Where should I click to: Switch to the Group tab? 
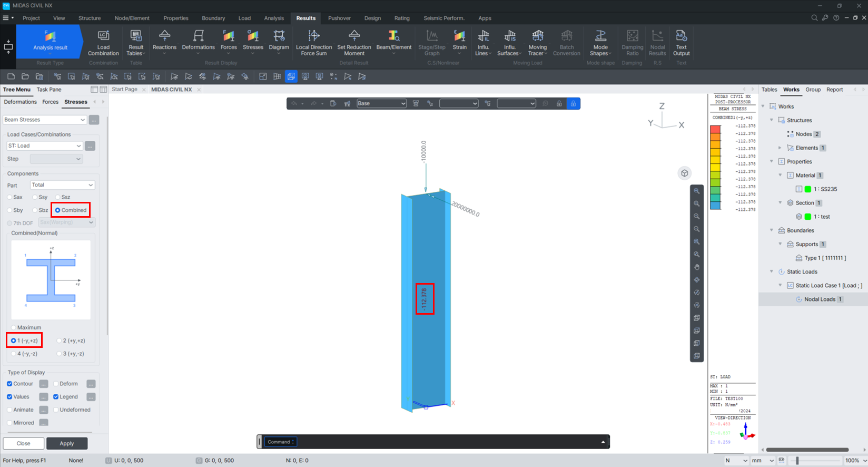[813, 90]
